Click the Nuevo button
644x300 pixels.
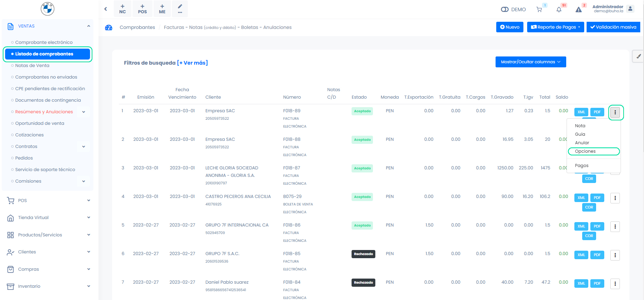[509, 27]
